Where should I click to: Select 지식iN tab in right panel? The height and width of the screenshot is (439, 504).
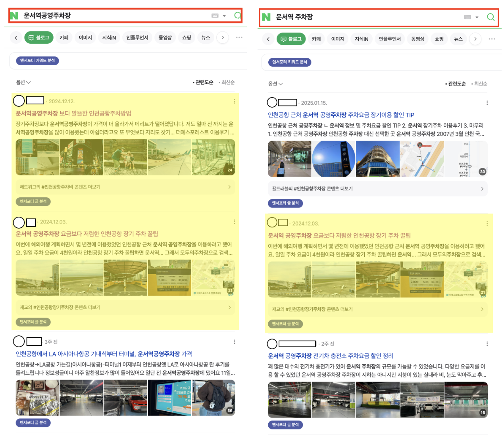coord(362,39)
